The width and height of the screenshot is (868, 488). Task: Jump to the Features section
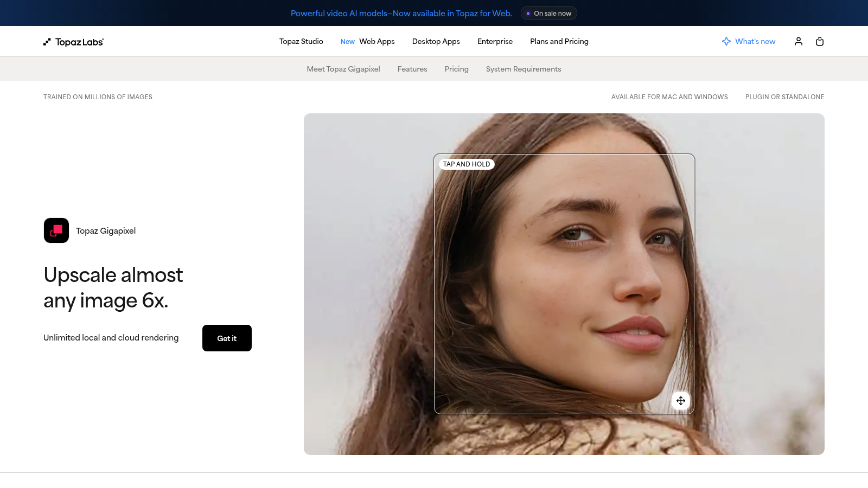[x=412, y=69]
